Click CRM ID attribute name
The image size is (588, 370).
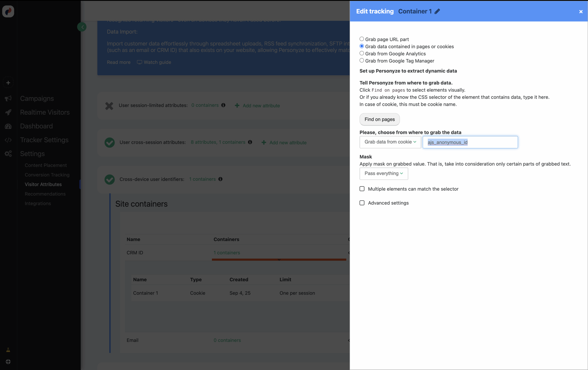pos(135,253)
